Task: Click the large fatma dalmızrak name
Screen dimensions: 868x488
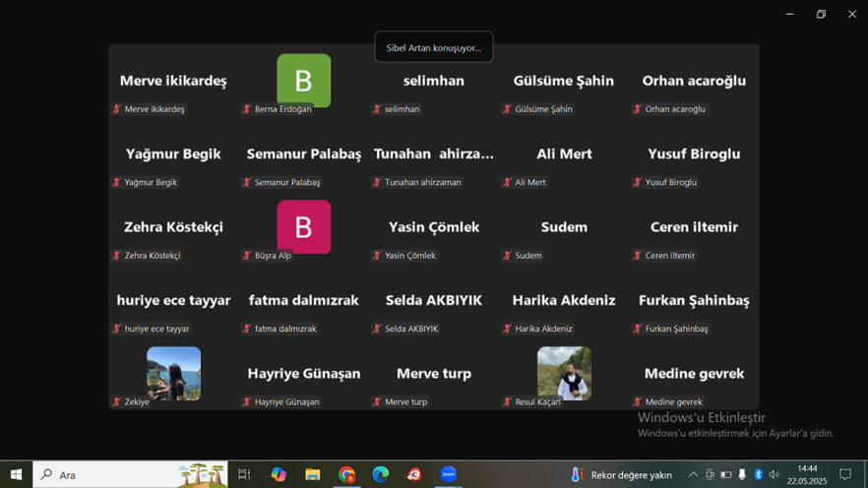Action: coord(304,300)
